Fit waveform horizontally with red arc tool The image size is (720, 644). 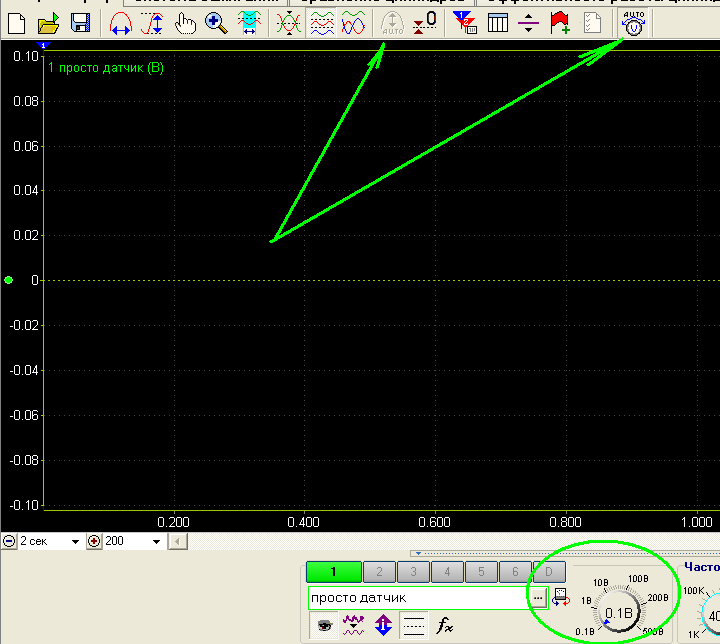point(121,23)
